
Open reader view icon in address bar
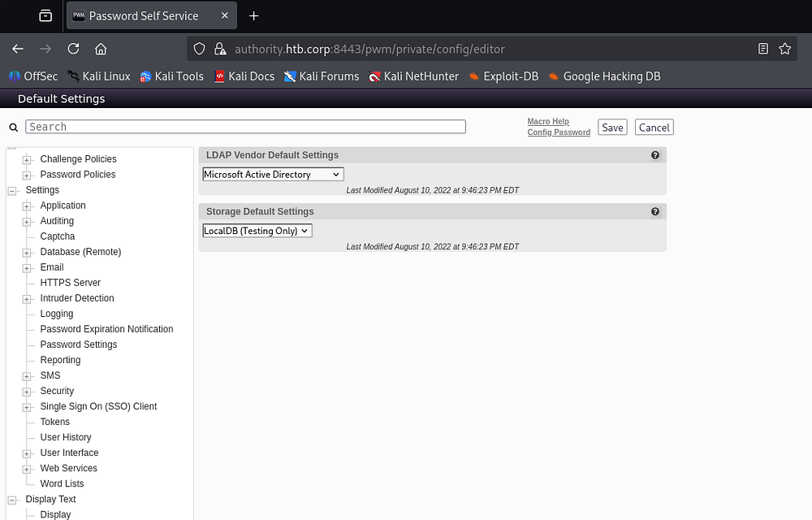762,49
